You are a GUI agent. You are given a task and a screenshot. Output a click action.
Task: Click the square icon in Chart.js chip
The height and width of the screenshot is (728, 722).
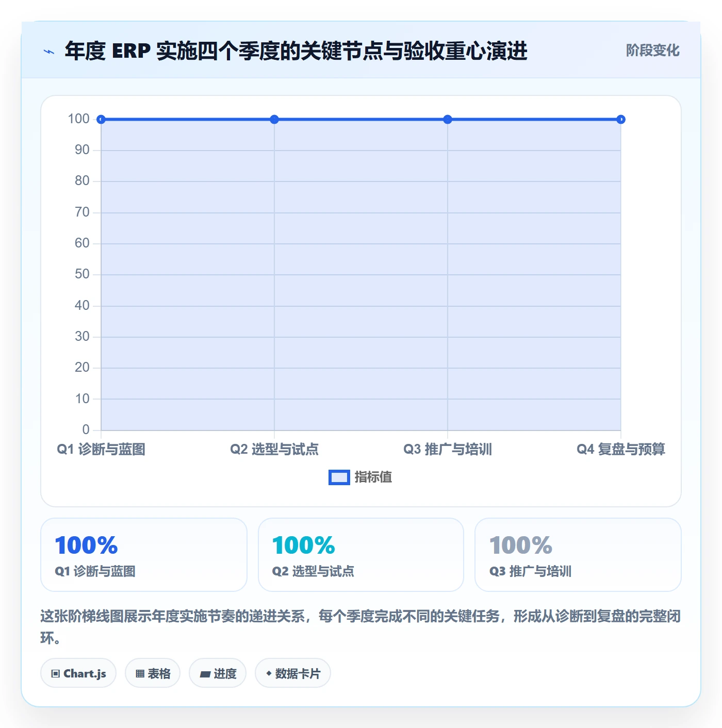(x=56, y=674)
